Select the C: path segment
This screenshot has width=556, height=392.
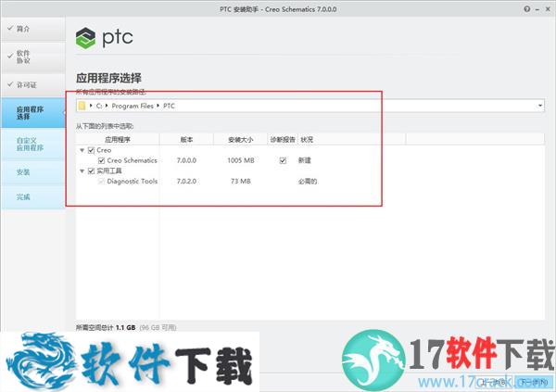pyautogui.click(x=99, y=106)
